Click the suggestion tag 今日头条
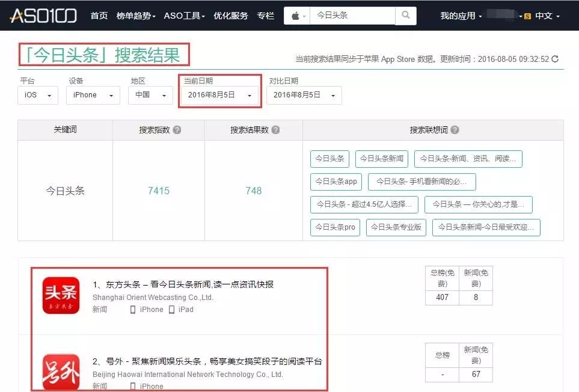579x392 pixels. [329, 159]
